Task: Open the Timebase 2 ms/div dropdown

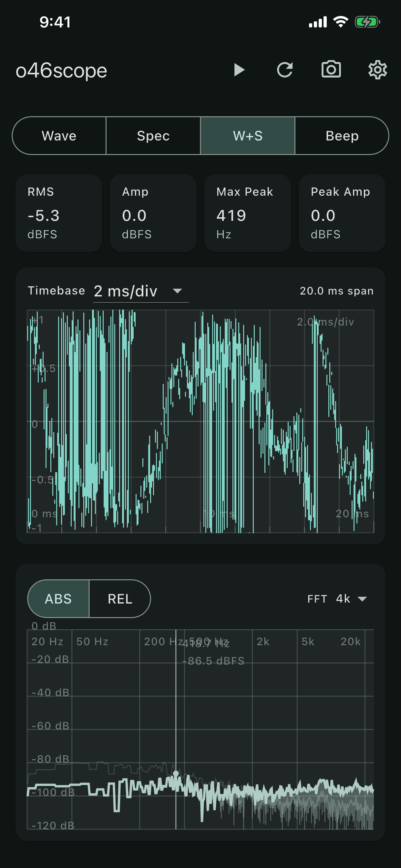Action: pyautogui.click(x=141, y=291)
